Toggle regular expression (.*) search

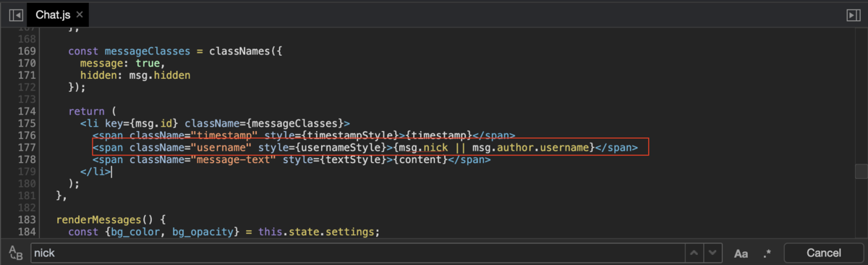[767, 253]
